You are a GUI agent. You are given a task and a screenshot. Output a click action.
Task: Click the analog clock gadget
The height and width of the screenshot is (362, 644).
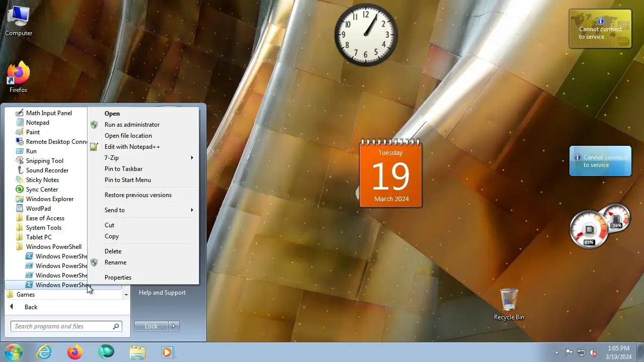point(366,34)
